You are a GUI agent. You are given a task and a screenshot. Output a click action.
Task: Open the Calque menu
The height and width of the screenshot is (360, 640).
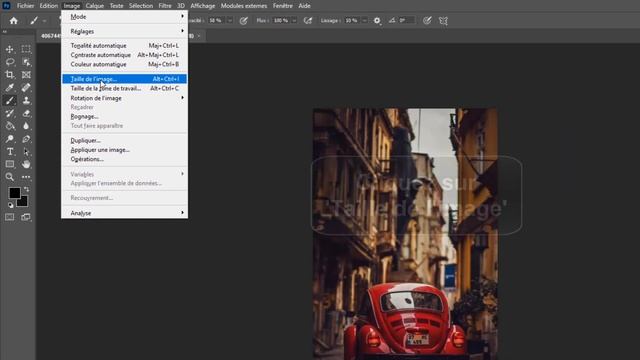coord(95,6)
